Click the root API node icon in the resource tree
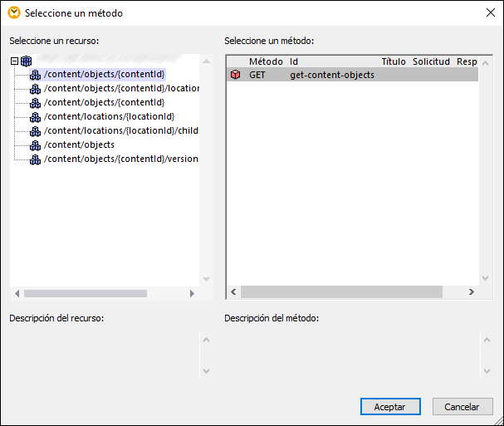The height and width of the screenshot is (426, 504). click(27, 61)
